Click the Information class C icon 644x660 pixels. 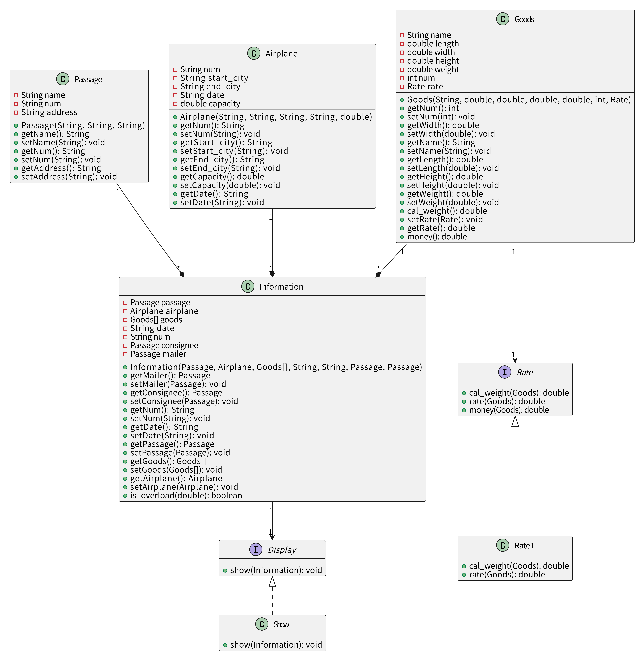[x=248, y=287]
